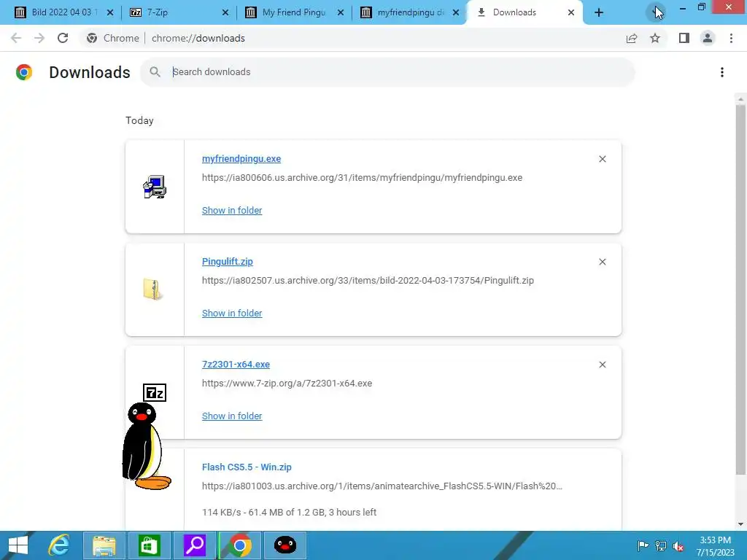Remove Pingulift.zip from the list

pos(602,262)
